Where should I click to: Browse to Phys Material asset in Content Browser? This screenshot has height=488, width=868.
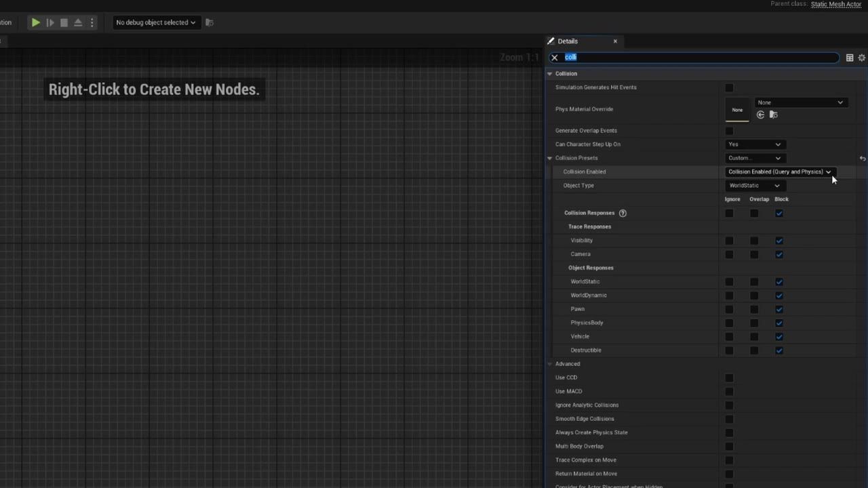point(773,115)
